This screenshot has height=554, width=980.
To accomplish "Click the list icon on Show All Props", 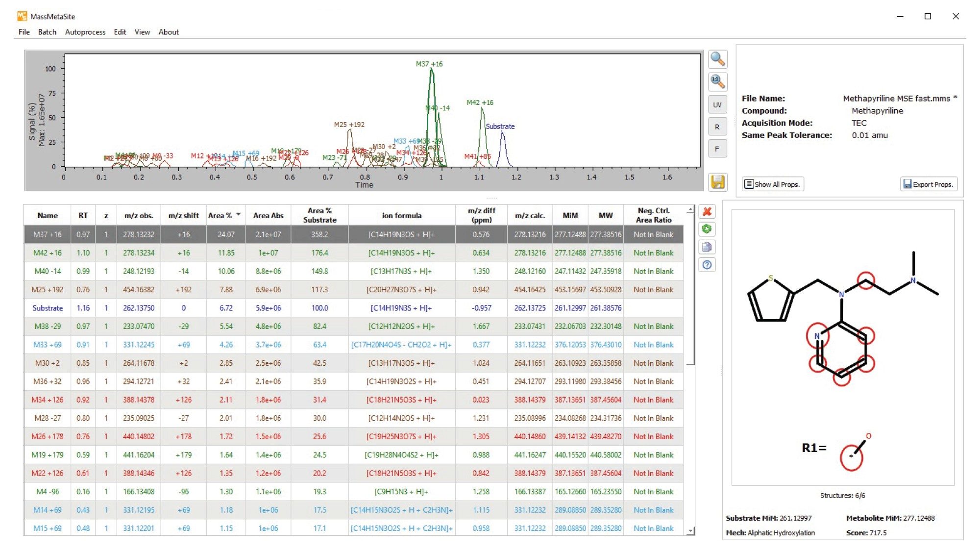I will 749,184.
